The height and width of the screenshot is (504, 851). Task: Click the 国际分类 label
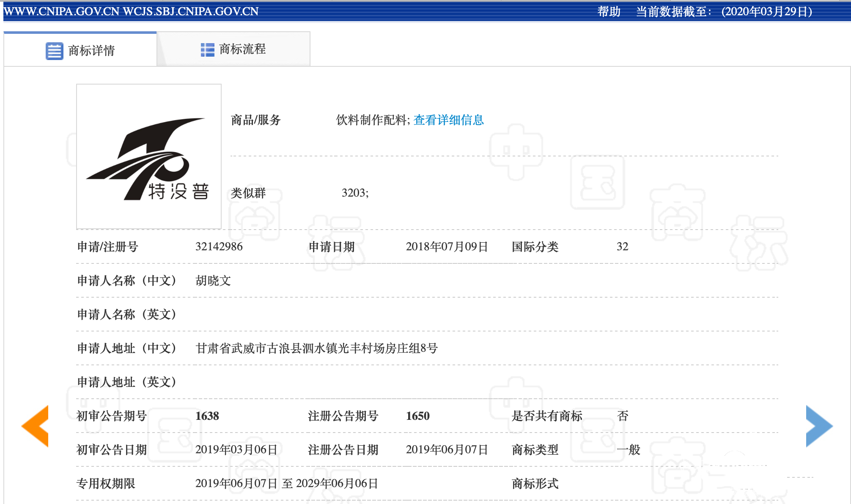535,247
